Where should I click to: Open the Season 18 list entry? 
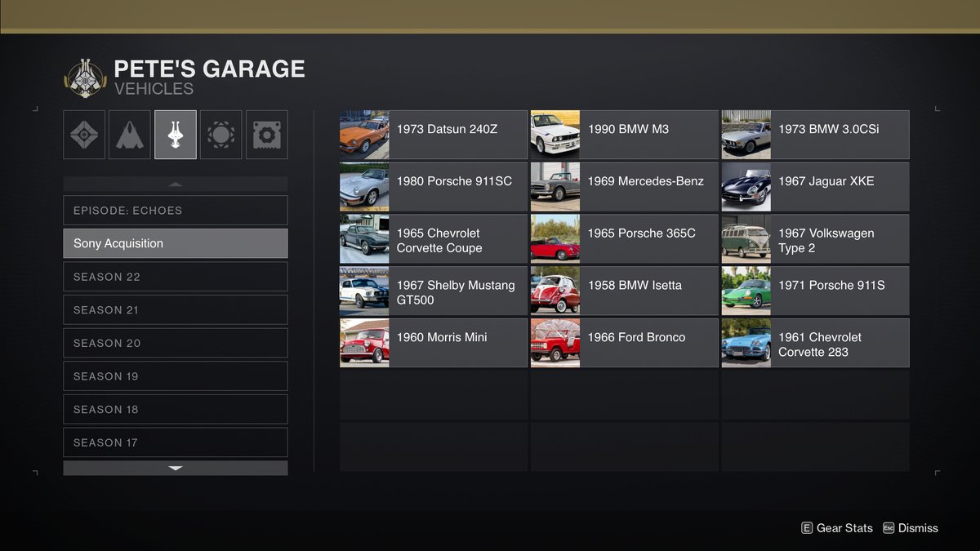tap(176, 410)
